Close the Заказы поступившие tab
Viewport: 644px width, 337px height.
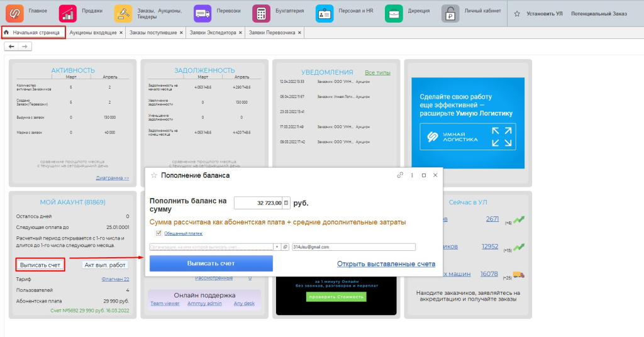[x=181, y=33]
